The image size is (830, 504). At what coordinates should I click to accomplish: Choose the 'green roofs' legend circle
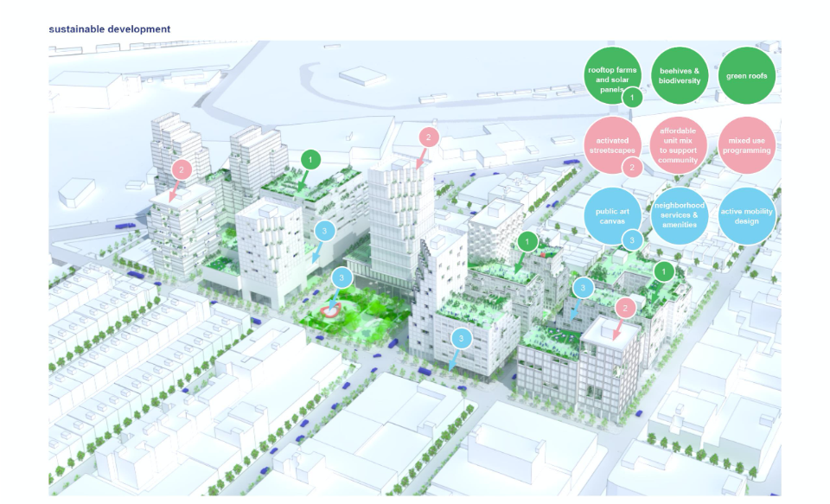[746, 75]
